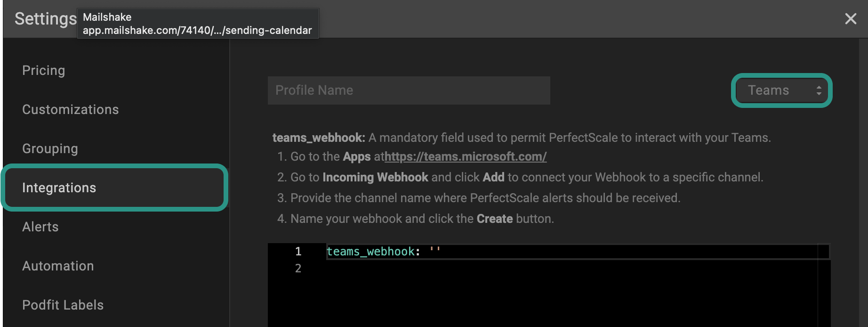Navigate to the Automation section
The height and width of the screenshot is (327, 868).
coord(58,266)
